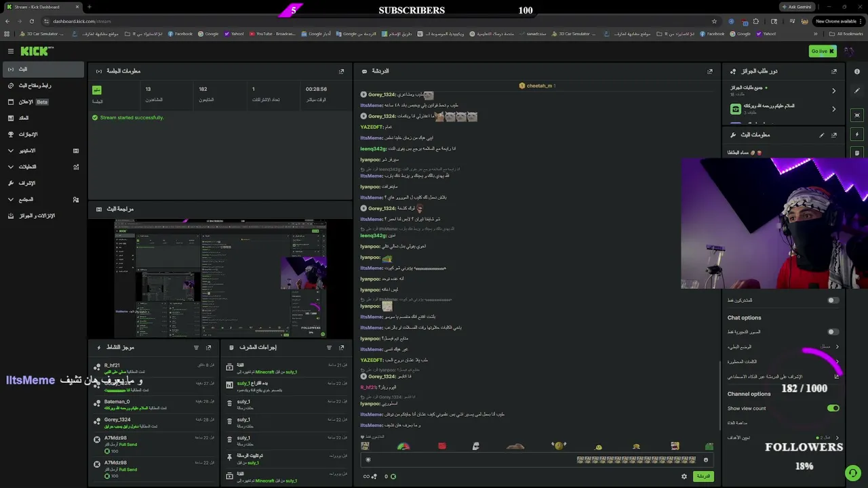The width and height of the screenshot is (868, 488).
Task: Click the New Chrome available button
Action: pos(839,21)
